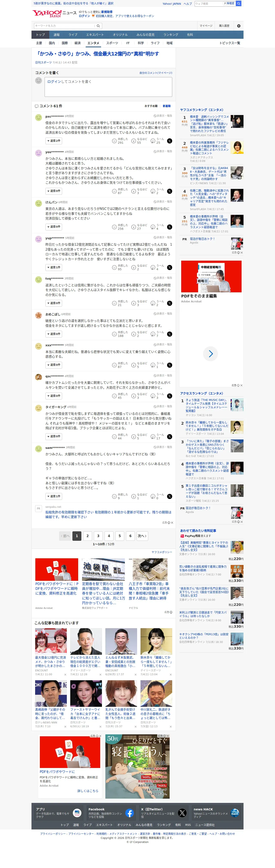Expand 返信0件 under タイガーキング comment
This screenshot has width=275, height=868.
(54, 436)
